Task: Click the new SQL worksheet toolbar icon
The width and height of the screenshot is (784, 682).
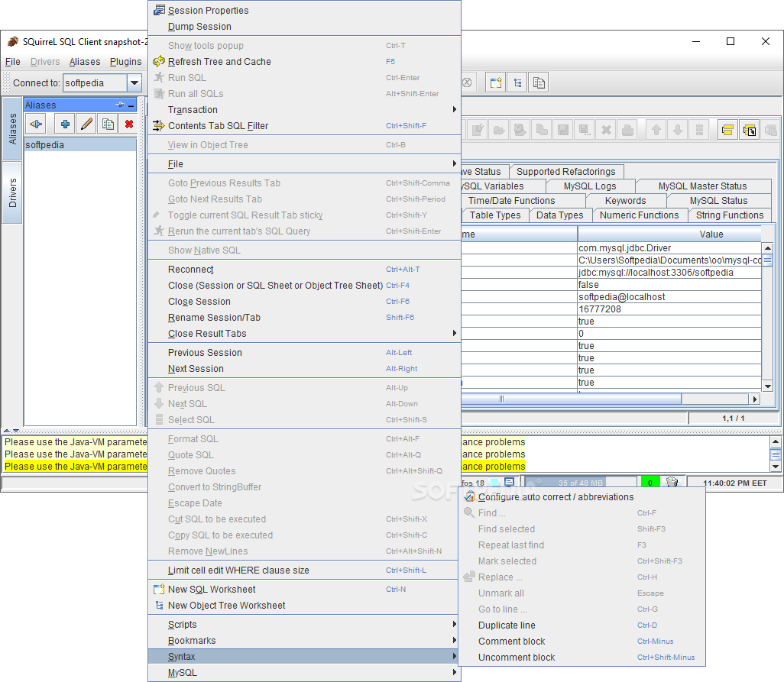Action: pyautogui.click(x=495, y=83)
